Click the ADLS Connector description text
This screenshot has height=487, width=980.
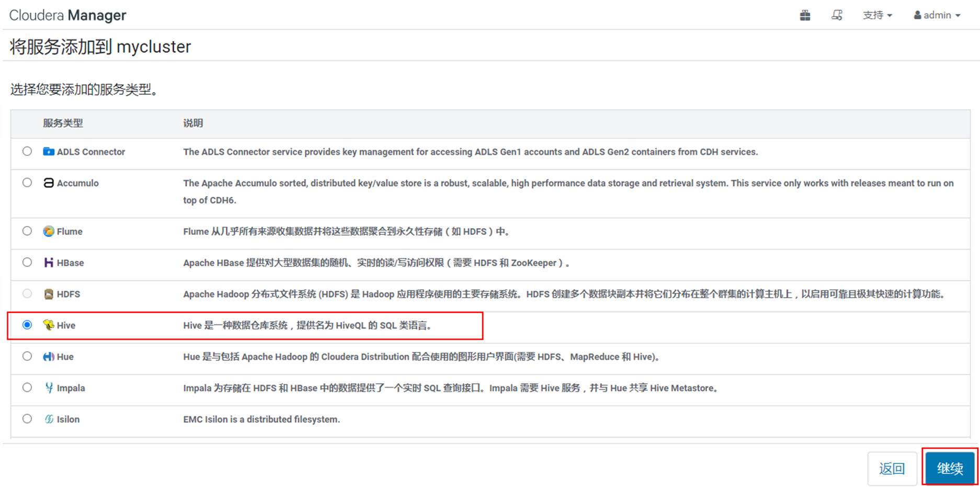point(471,152)
